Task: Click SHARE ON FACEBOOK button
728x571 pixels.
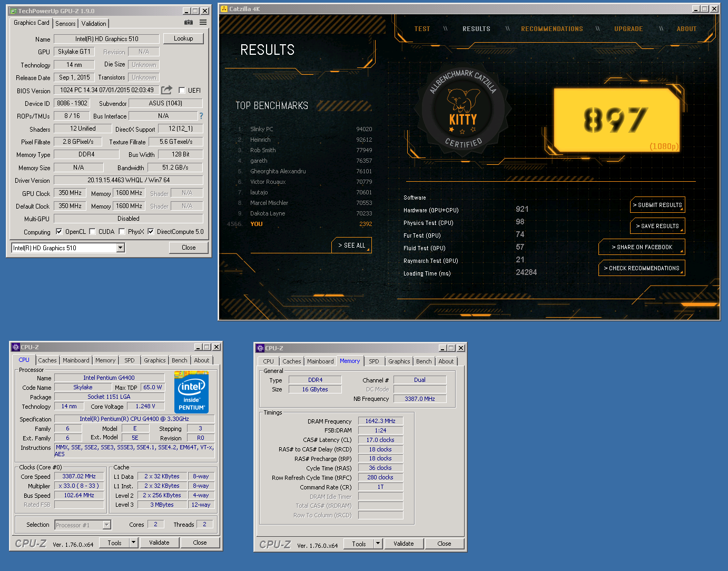Action: tap(642, 247)
